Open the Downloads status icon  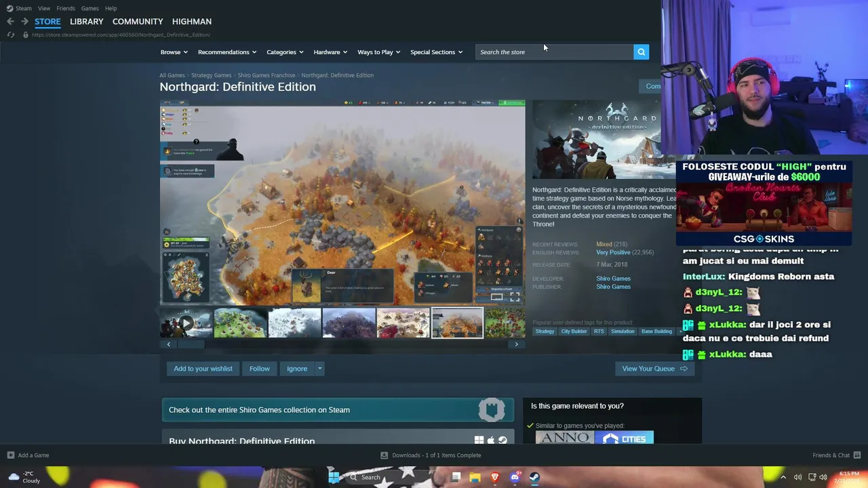(x=384, y=455)
